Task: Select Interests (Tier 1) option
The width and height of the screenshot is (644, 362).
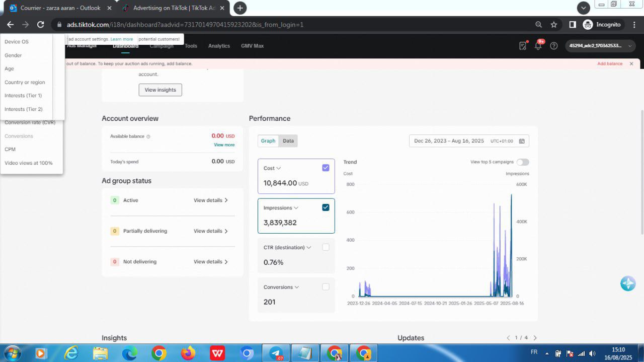Action: point(23,96)
